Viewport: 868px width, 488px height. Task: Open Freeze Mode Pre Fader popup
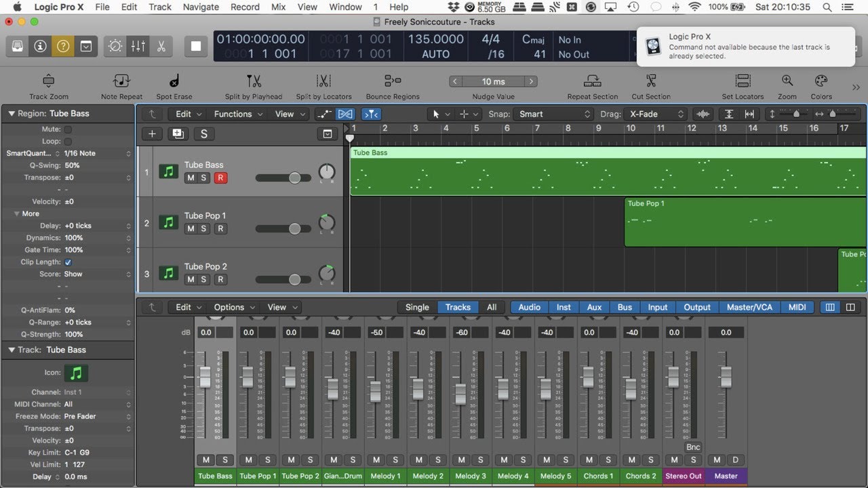pos(97,416)
